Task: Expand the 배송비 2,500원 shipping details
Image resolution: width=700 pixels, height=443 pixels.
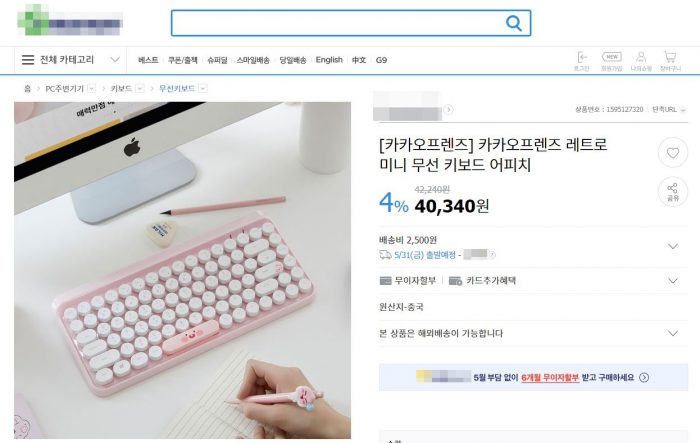Action: [673, 246]
